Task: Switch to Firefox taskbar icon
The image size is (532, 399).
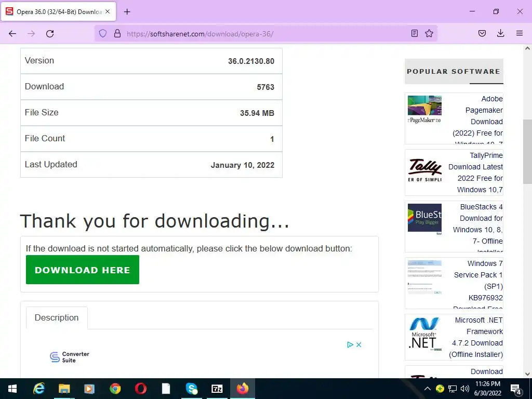Action: pos(242,389)
